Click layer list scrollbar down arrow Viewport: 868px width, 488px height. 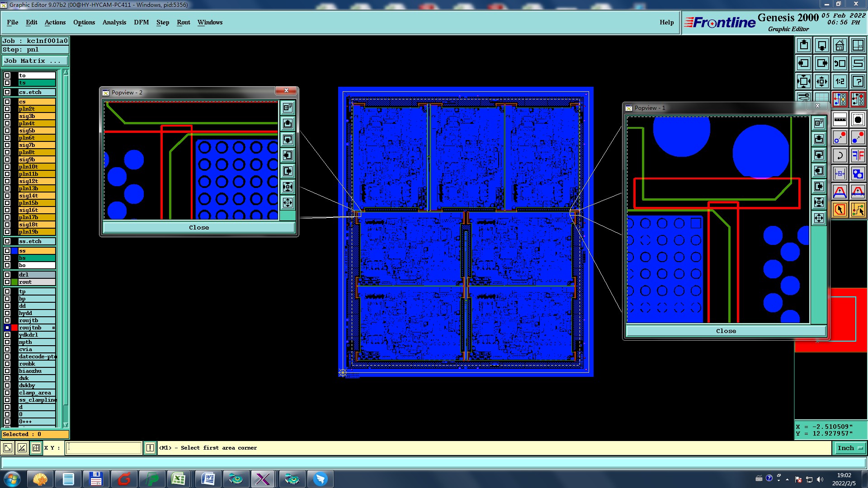click(x=66, y=425)
